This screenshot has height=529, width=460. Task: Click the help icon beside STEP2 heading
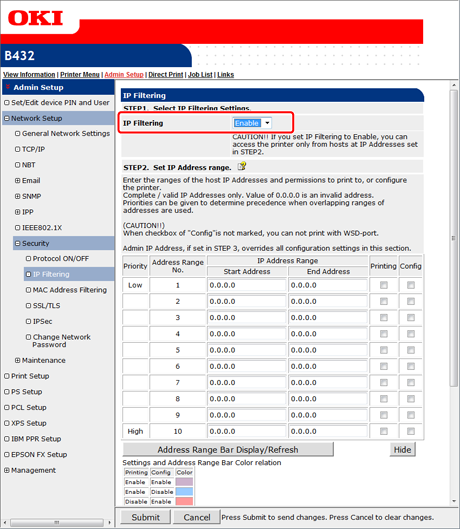tap(242, 166)
